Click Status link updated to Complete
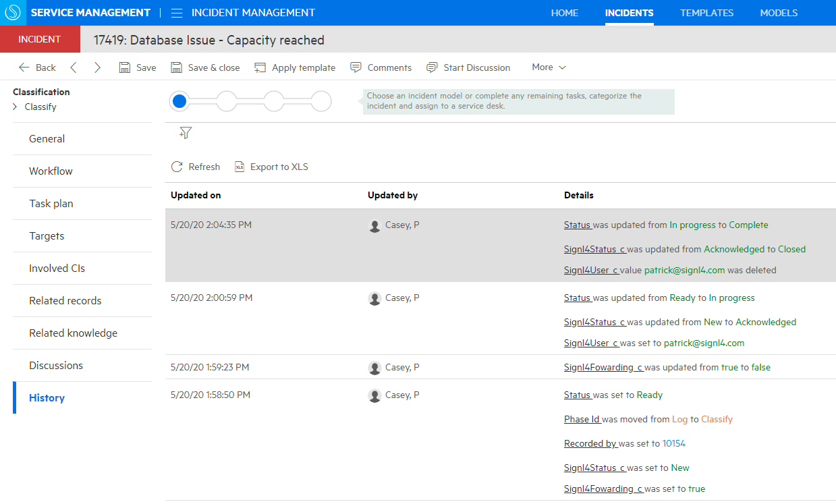Image resolution: width=836 pixels, height=504 pixels. click(x=578, y=225)
